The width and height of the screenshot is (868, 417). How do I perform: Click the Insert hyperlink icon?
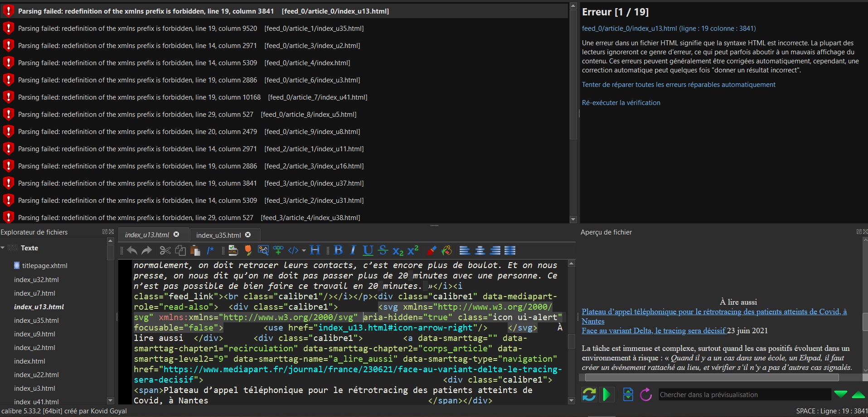(278, 250)
